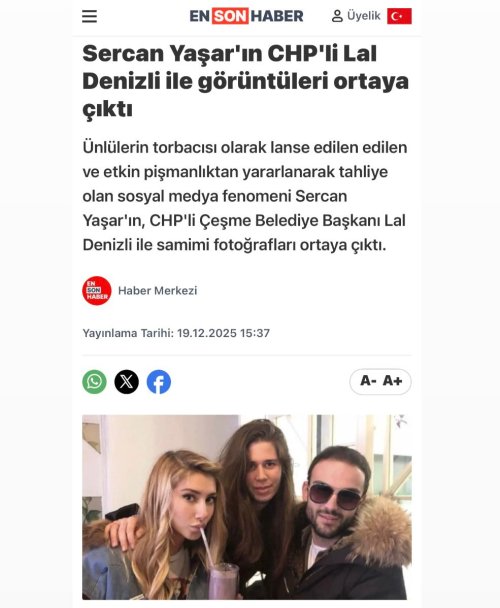The image size is (500, 608).
Task: Click the HABER word in header logo
Action: [277, 16]
